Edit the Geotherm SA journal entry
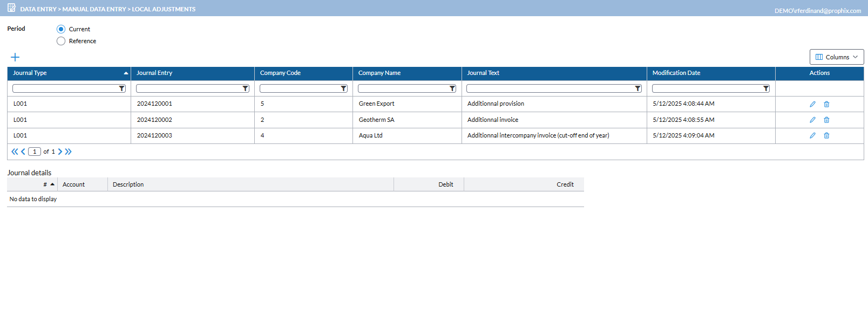Image resolution: width=868 pixels, height=316 pixels. point(812,120)
